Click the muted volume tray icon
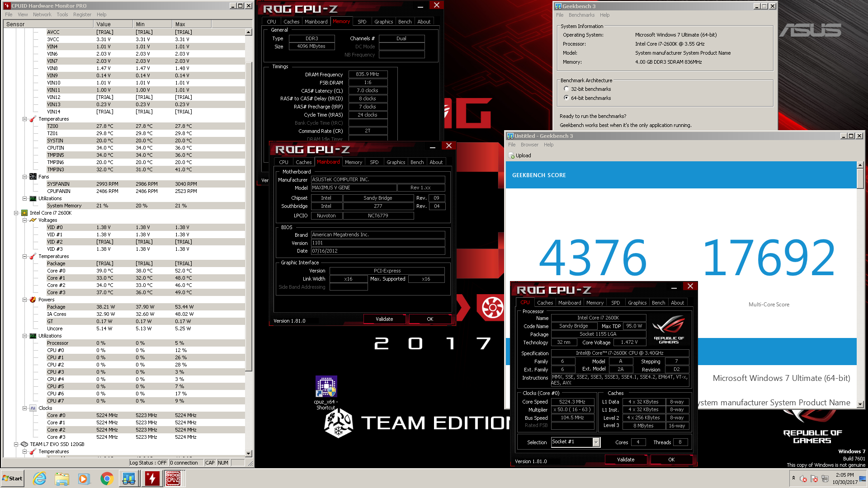The width and height of the screenshot is (868, 488). tap(803, 479)
